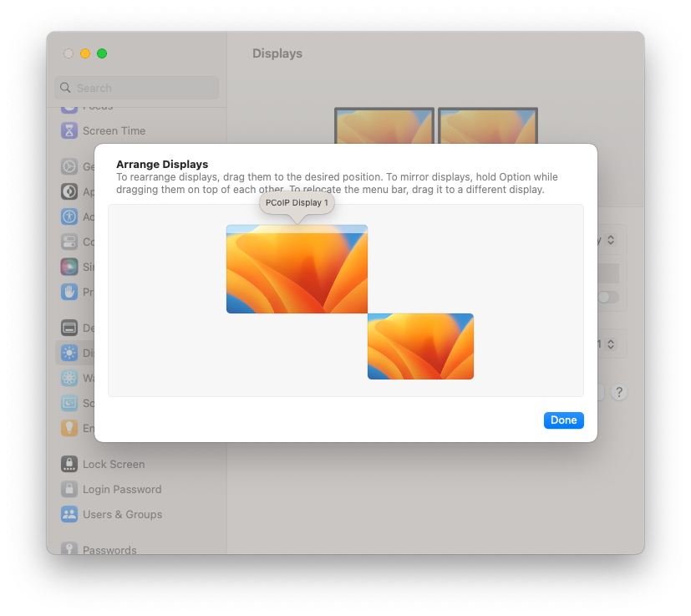Click the Lock Screen label
Image resolution: width=691 pixels, height=616 pixels.
pos(114,465)
